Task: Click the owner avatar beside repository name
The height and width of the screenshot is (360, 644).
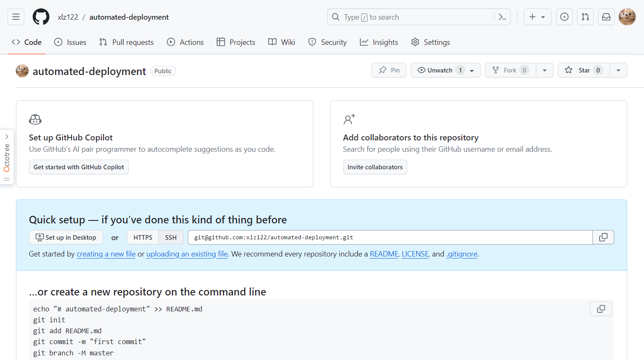Action: point(22,71)
